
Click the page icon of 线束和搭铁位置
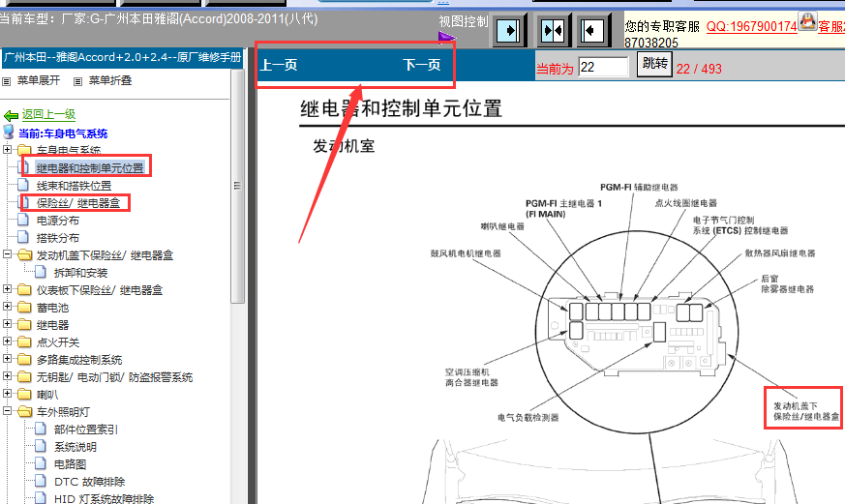tap(23, 185)
